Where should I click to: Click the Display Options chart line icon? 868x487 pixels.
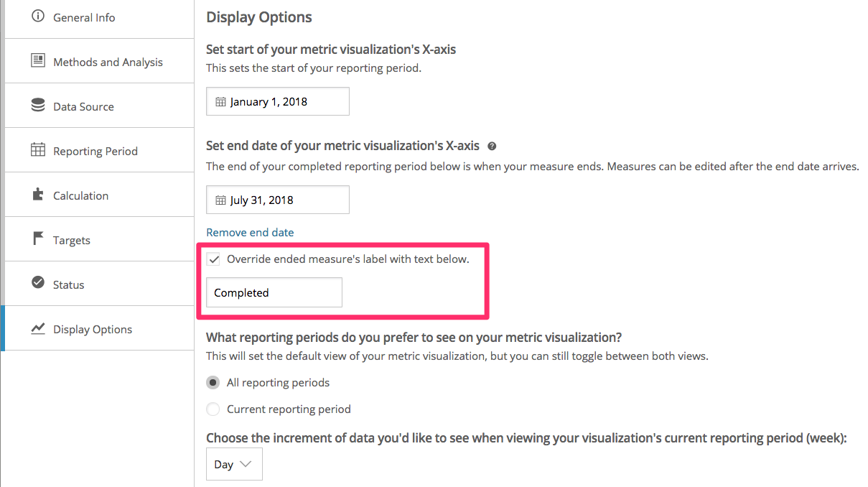tap(38, 328)
